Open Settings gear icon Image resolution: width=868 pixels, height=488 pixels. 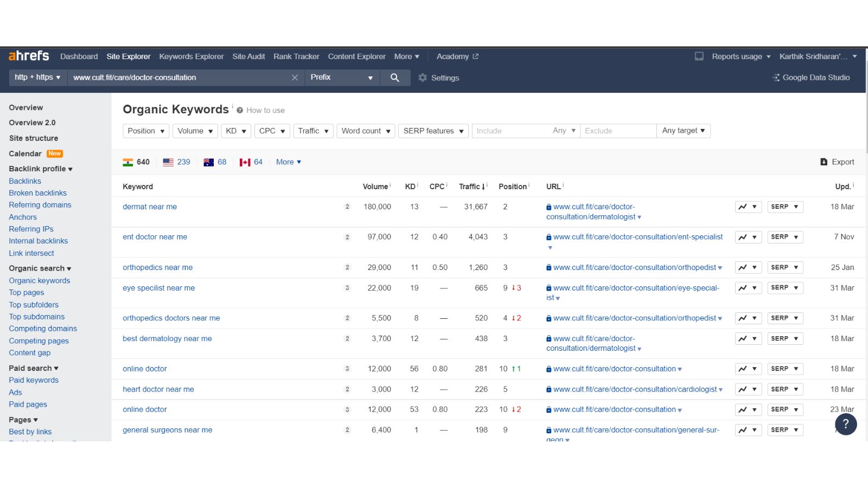[x=423, y=78]
